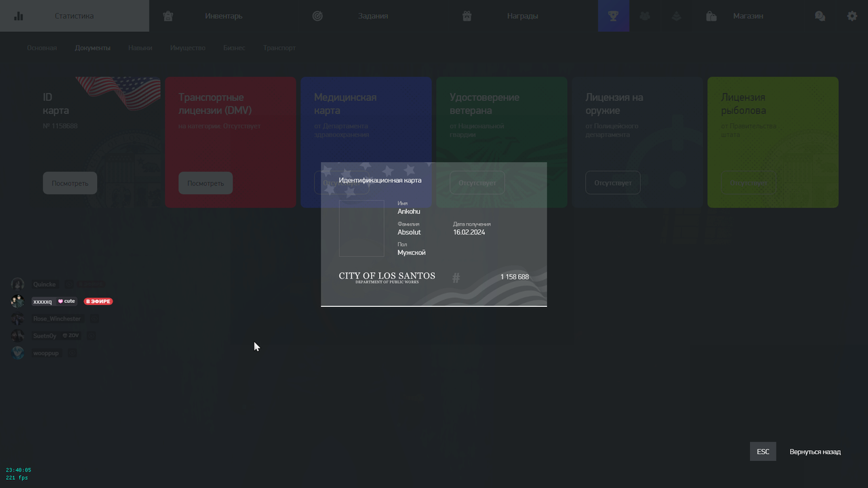
Task: Select the Основная sub-tab
Action: point(42,48)
